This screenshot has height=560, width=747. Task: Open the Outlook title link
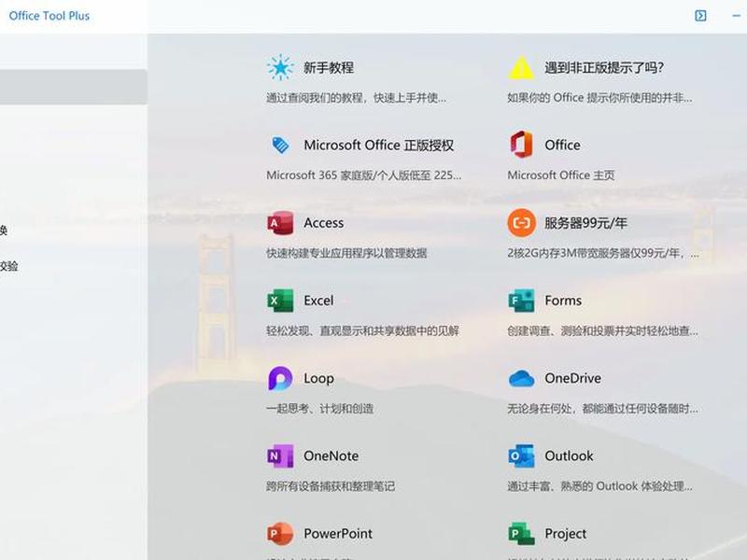point(569,455)
